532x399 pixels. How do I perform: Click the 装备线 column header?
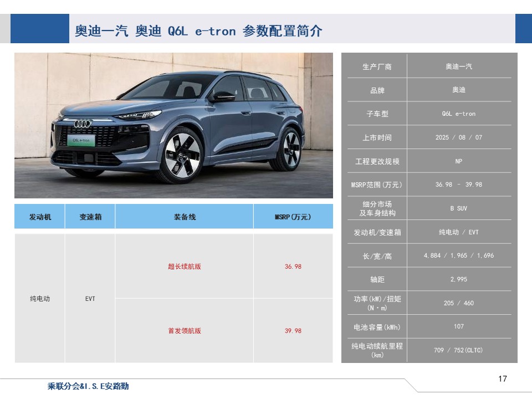click(185, 217)
